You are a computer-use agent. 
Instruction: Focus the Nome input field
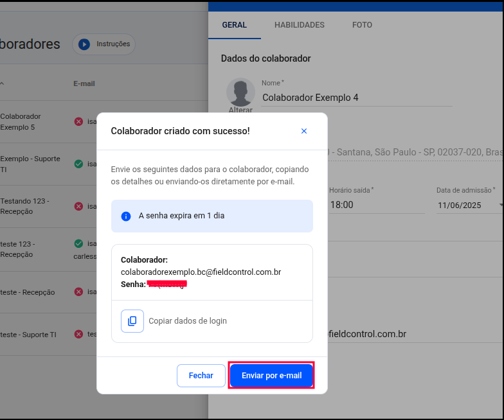click(356, 98)
